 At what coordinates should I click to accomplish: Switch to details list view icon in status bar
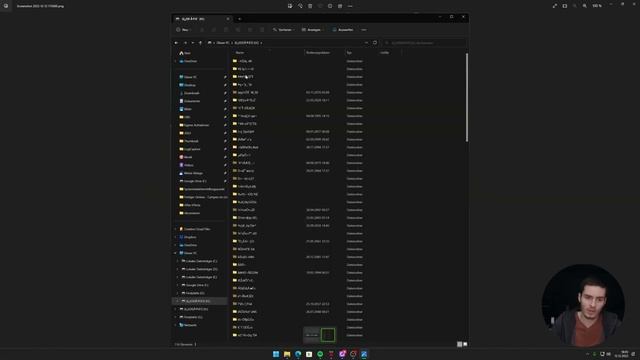coord(459,344)
